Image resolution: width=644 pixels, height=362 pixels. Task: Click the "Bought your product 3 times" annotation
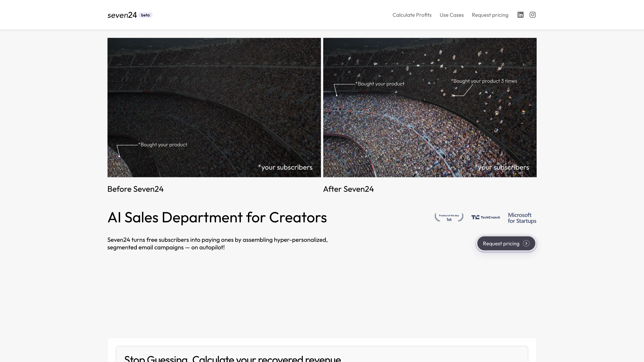[484, 81]
